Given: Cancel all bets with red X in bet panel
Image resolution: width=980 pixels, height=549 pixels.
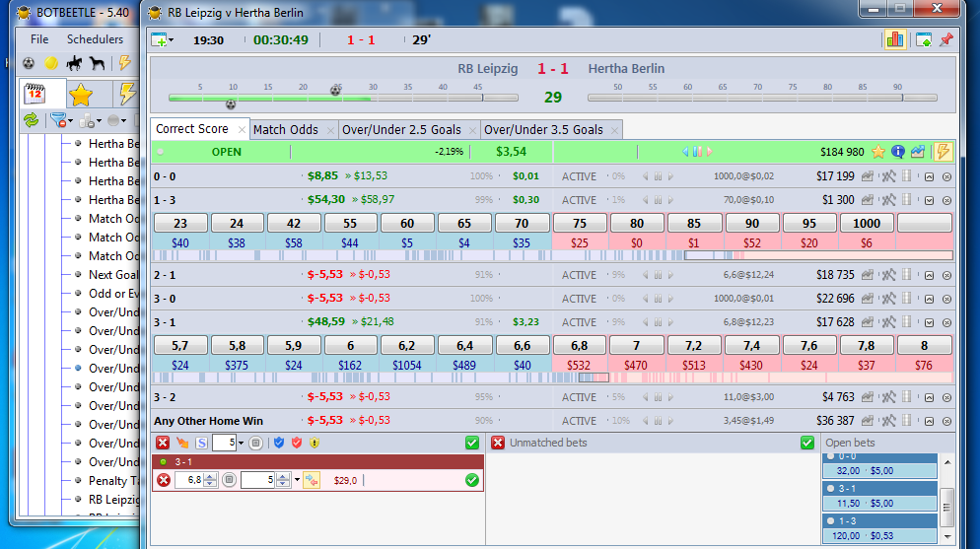Looking at the screenshot, I should pyautogui.click(x=163, y=443).
